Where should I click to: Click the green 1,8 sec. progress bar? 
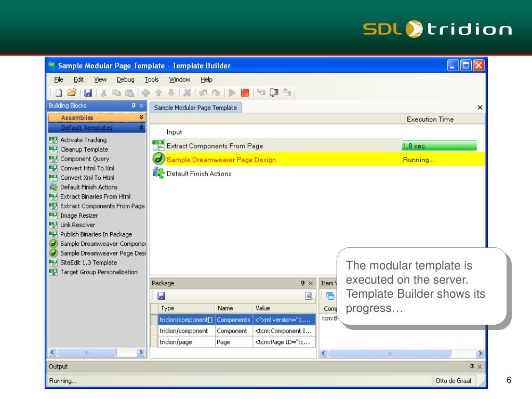click(440, 145)
